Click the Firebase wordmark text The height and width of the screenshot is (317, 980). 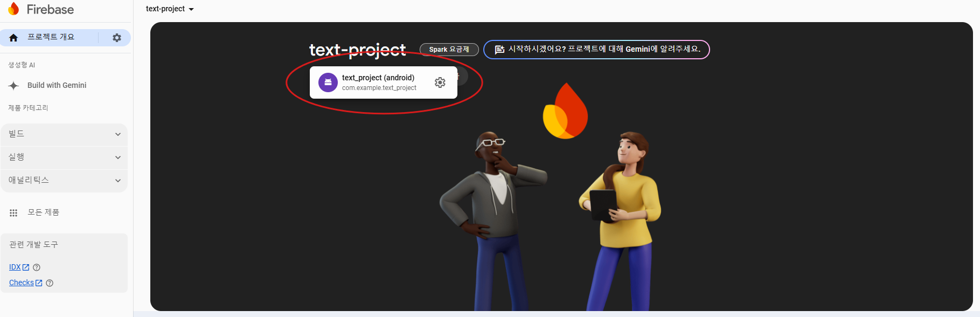point(50,9)
